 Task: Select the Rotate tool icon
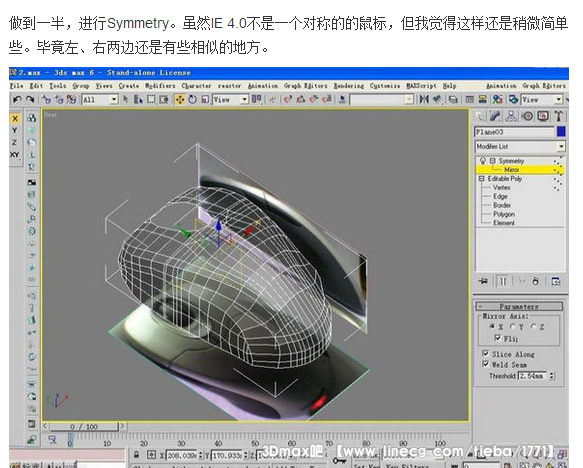tap(193, 99)
